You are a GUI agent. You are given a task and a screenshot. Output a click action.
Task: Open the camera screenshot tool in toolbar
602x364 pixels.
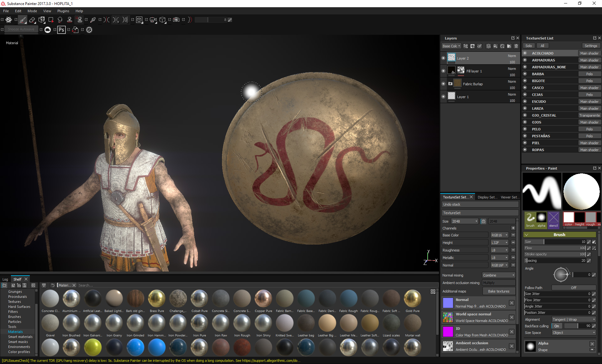coord(176,20)
